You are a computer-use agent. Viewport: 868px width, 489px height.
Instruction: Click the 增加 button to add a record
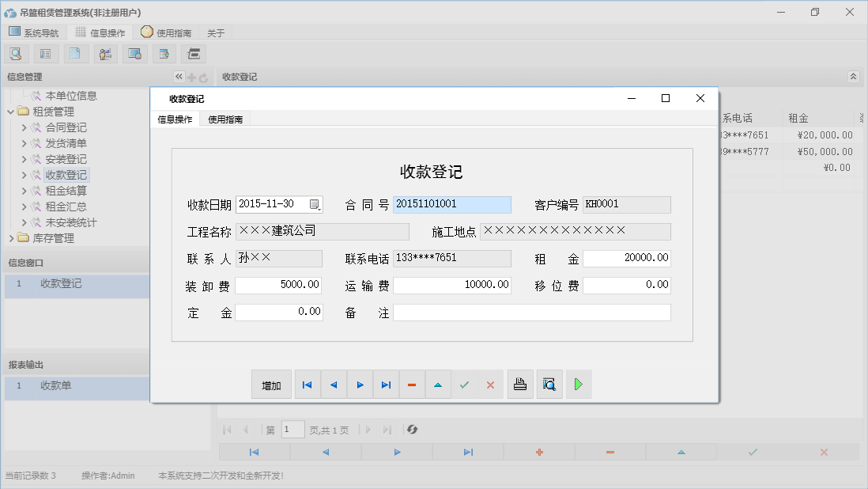(x=271, y=384)
